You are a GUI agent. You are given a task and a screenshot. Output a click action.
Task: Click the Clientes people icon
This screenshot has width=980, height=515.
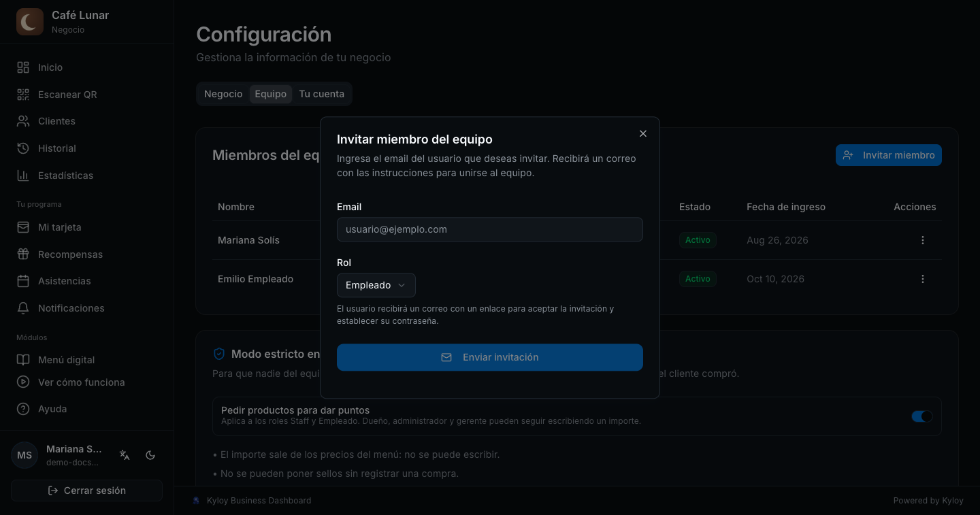pyautogui.click(x=23, y=121)
